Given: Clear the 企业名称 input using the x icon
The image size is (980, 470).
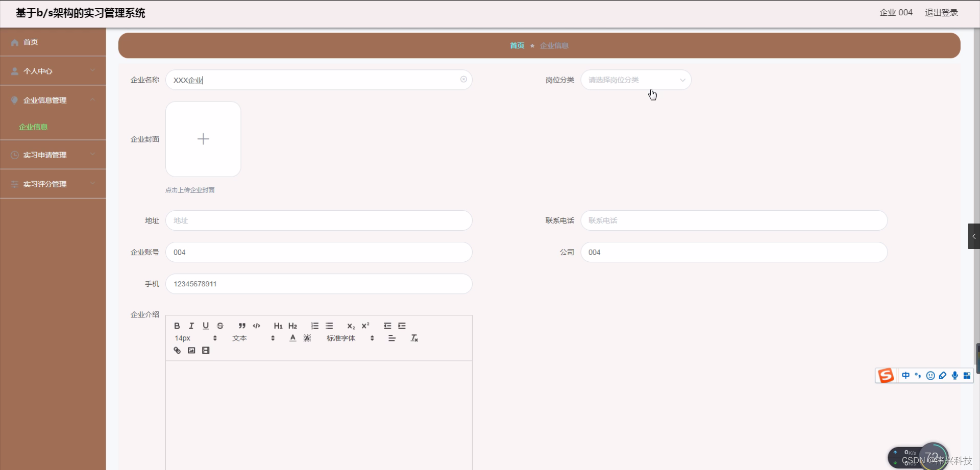Looking at the screenshot, I should 463,79.
